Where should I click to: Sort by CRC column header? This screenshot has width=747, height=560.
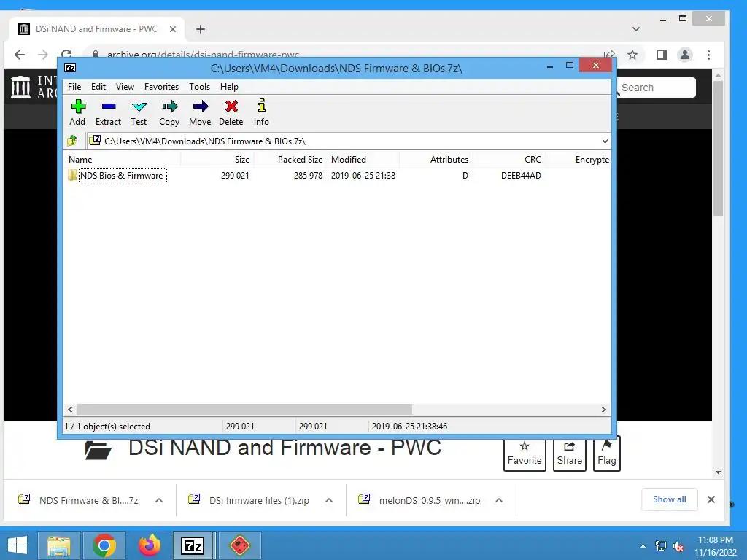pos(508,160)
